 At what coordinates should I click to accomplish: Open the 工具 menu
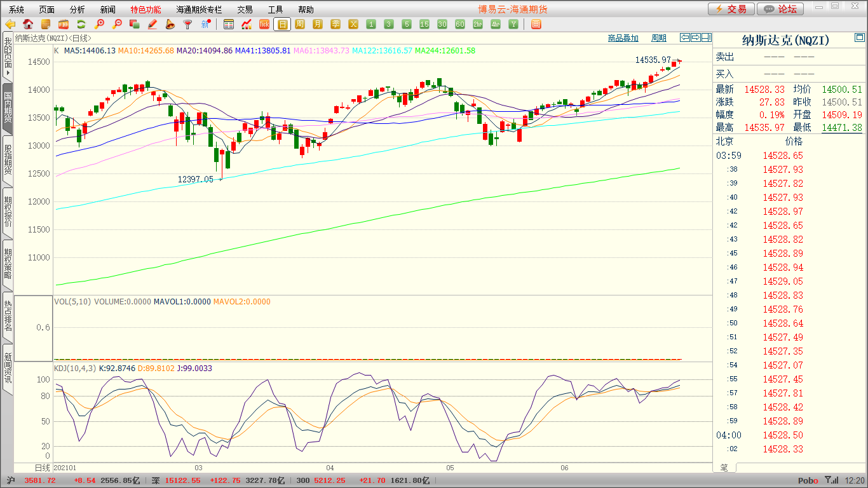click(x=276, y=10)
